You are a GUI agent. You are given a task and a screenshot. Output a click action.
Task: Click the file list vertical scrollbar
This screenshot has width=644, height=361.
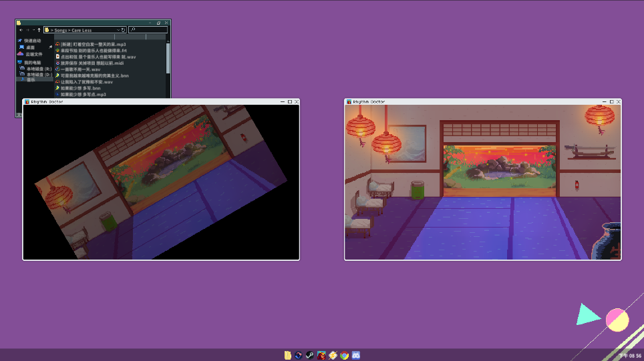tap(168, 58)
